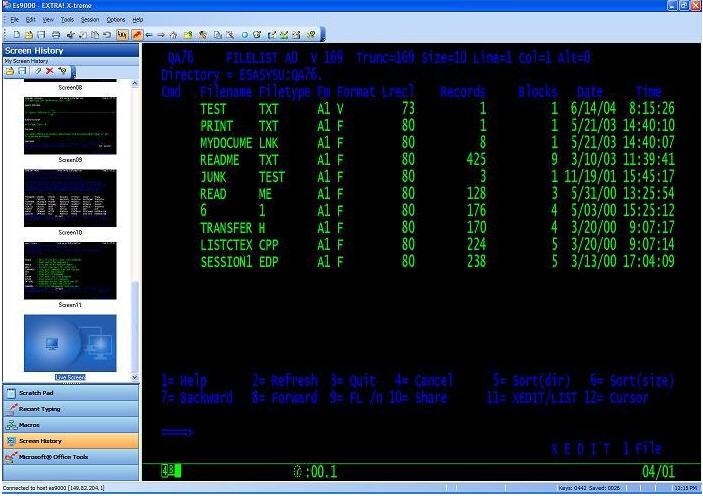Click the yellow folder icon after Home
Image resolution: width=703 pixels, height=496 pixels.
click(x=187, y=35)
